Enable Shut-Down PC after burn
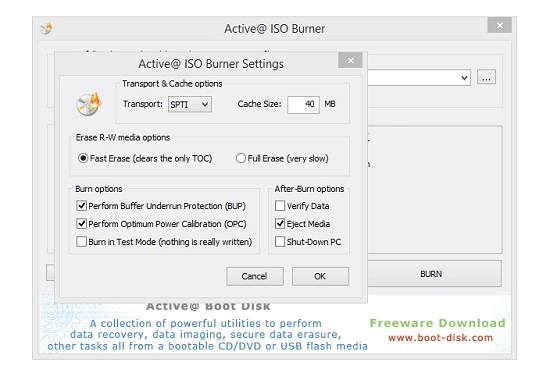Viewport: 550px width, 380px height. (280, 241)
